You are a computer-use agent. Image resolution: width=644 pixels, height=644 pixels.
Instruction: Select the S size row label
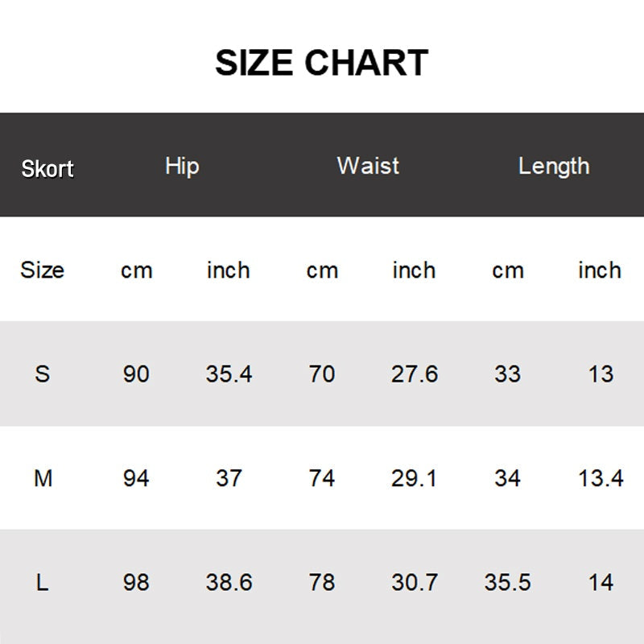(x=43, y=374)
